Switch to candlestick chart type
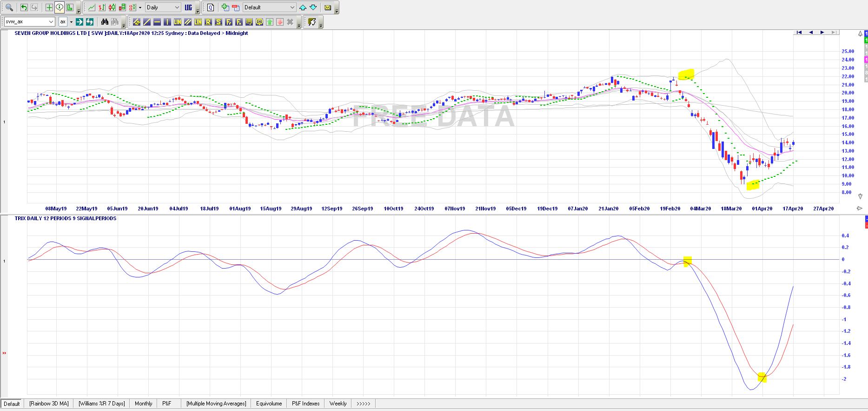Viewport: 868px width, 411px height. [112, 7]
